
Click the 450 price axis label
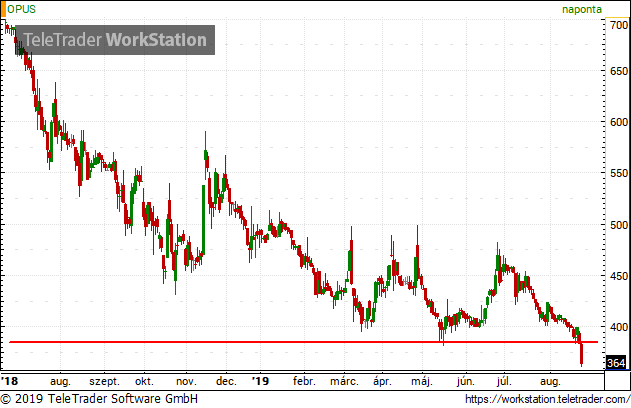point(619,276)
